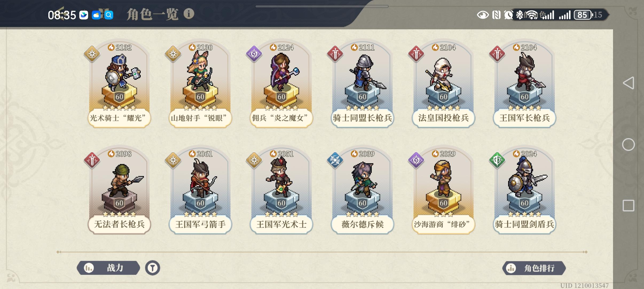This screenshot has width=644, height=289.
Task: Select character 沙海游商"绯砂"
Action: [x=443, y=190]
